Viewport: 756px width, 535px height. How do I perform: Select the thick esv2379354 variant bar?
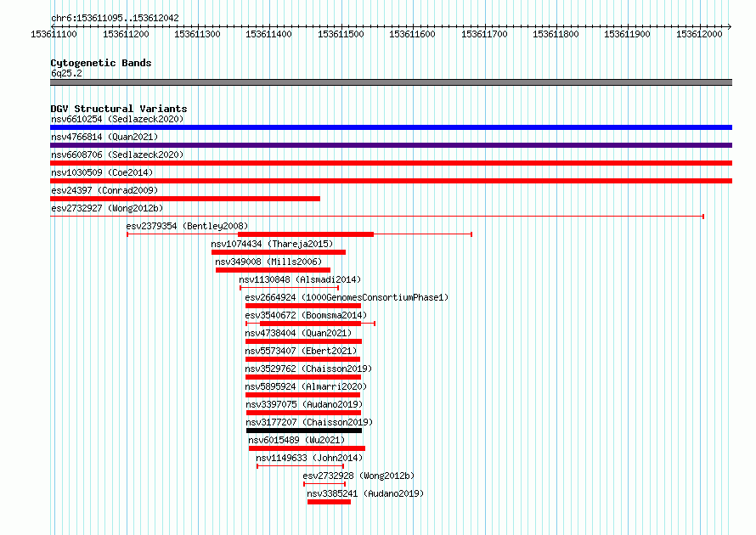[306, 234]
